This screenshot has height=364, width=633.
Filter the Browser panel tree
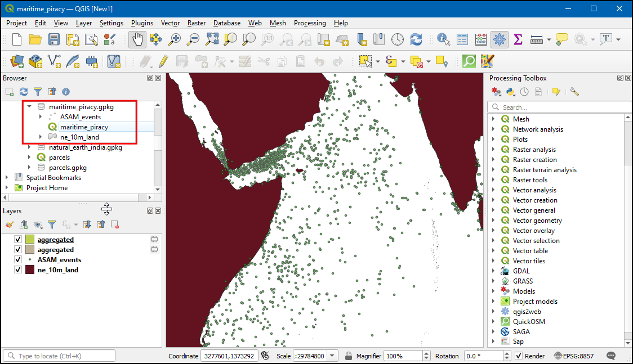(38, 92)
